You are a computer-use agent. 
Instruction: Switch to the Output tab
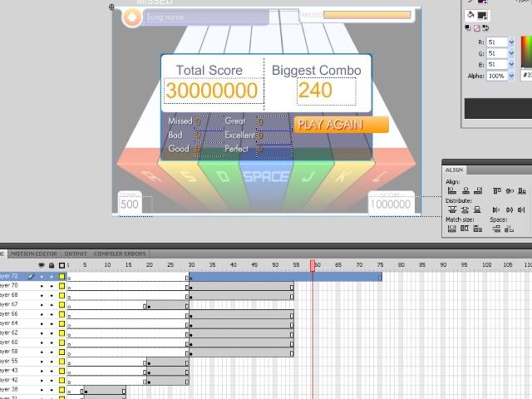click(x=76, y=254)
